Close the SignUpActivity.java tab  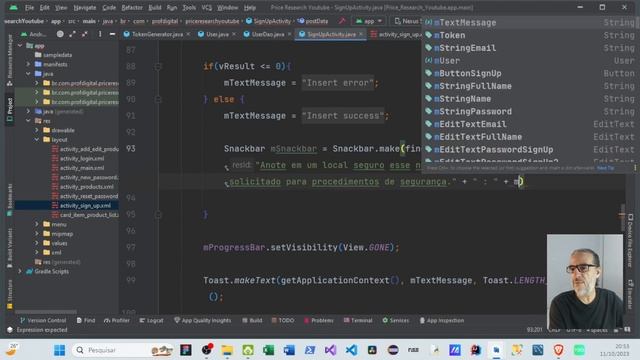coord(361,34)
